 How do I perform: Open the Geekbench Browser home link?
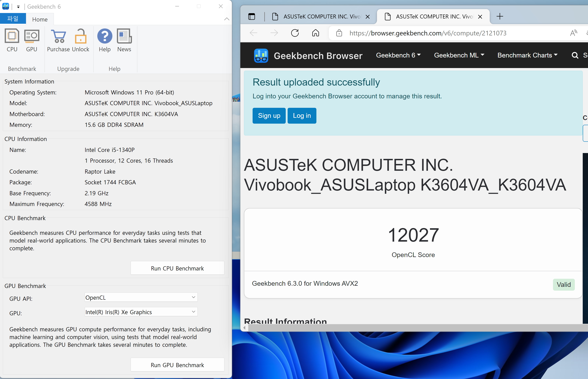318,56
